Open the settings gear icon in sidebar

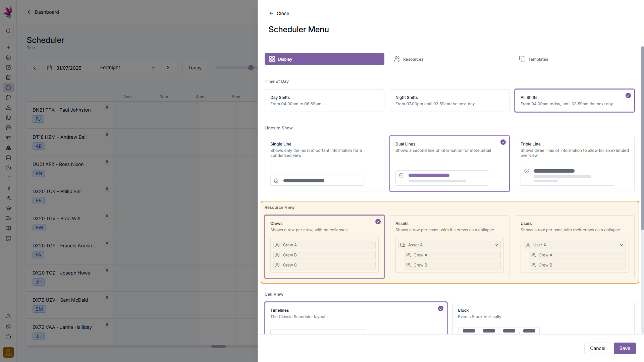tap(8, 327)
